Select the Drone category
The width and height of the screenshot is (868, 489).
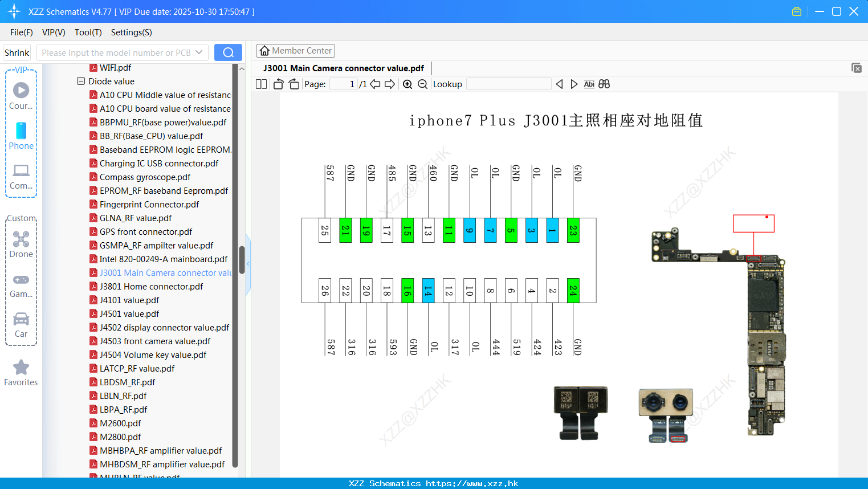coord(21,244)
